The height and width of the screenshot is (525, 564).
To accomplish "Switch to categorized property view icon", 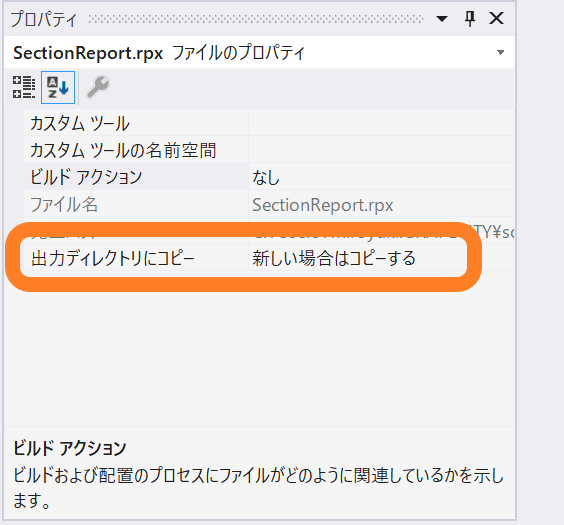I will [x=24, y=87].
